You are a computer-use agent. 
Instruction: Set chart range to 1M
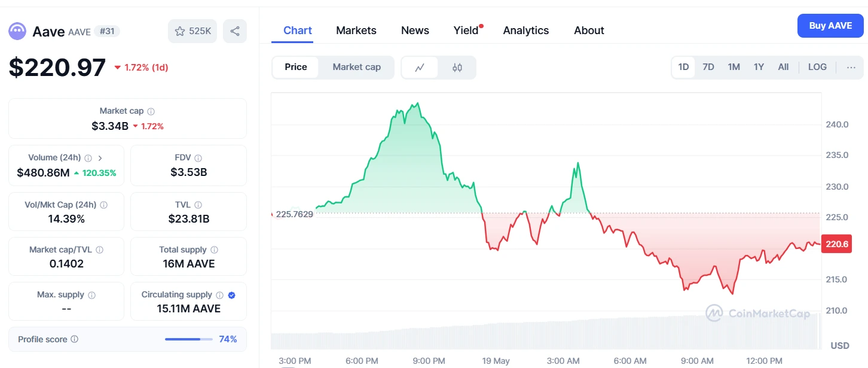point(734,67)
